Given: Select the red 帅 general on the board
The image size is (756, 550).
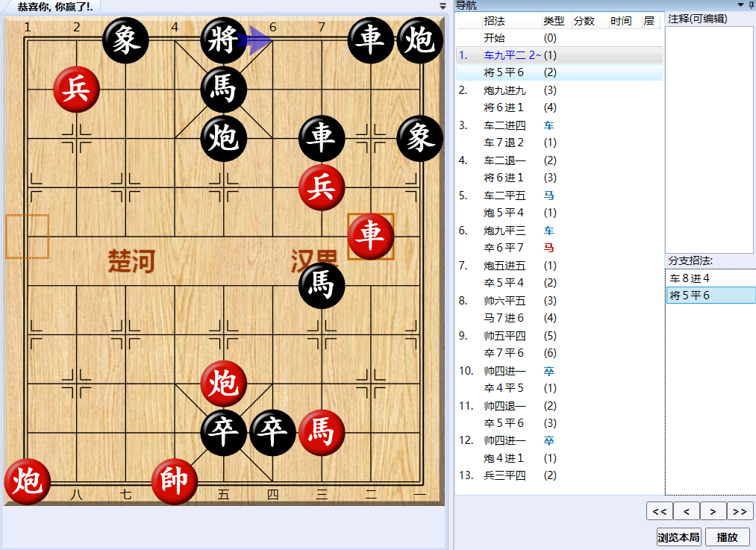Looking at the screenshot, I should tap(175, 481).
